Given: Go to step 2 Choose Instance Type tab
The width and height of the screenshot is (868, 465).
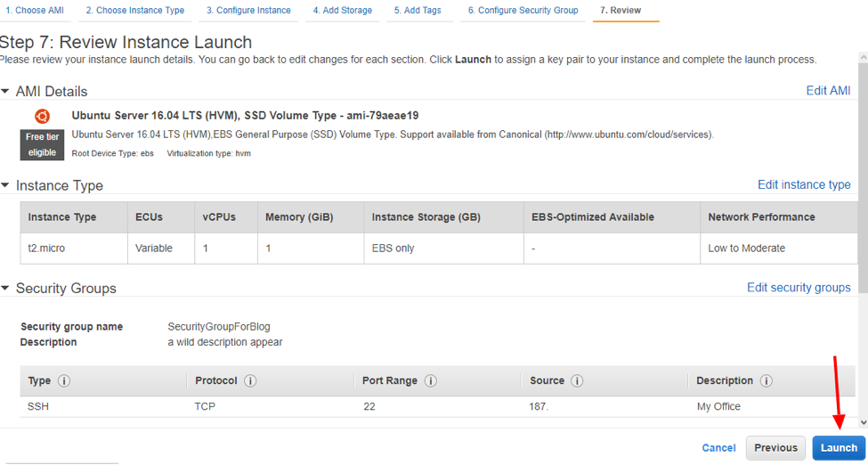Looking at the screenshot, I should pyautogui.click(x=135, y=11).
